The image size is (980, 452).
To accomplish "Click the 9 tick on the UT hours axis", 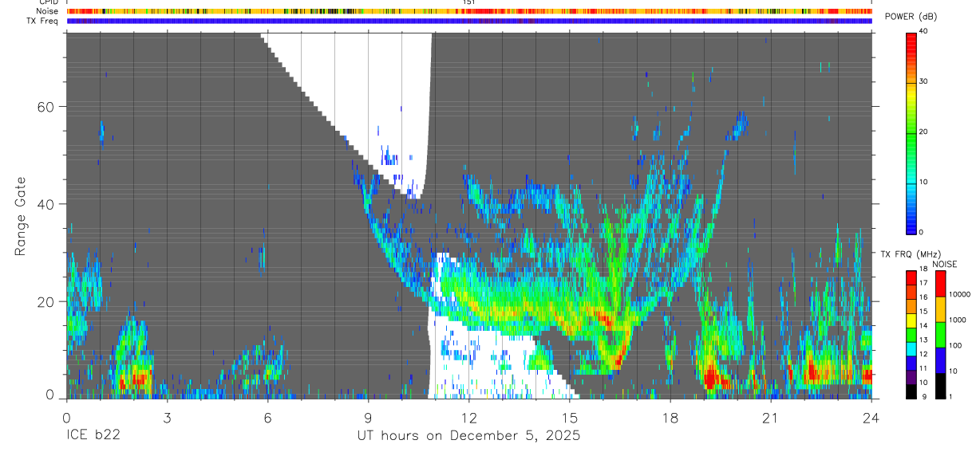I will [368, 417].
